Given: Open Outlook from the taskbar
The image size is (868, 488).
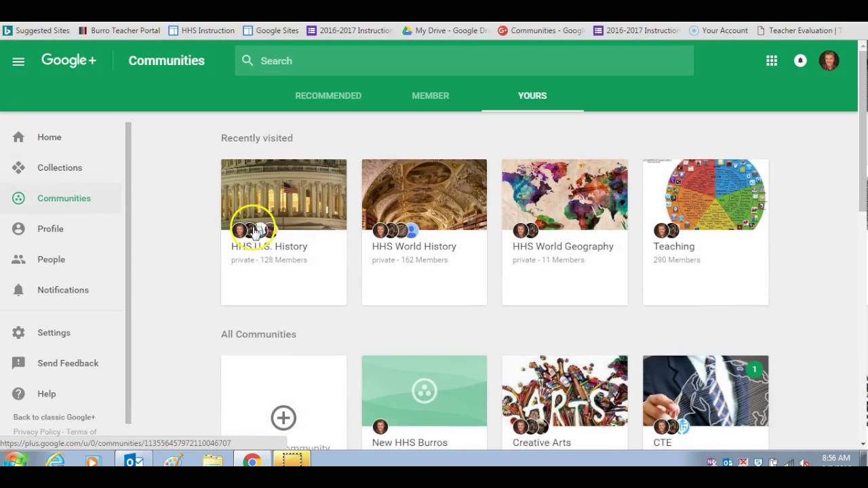Looking at the screenshot, I should coord(134,462).
